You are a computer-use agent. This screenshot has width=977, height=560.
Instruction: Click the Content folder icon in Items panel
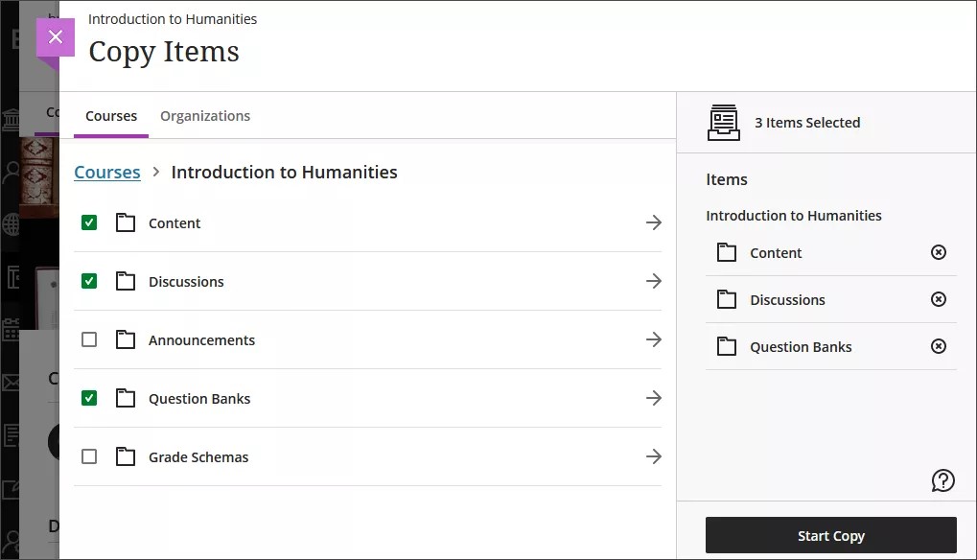pyautogui.click(x=727, y=252)
